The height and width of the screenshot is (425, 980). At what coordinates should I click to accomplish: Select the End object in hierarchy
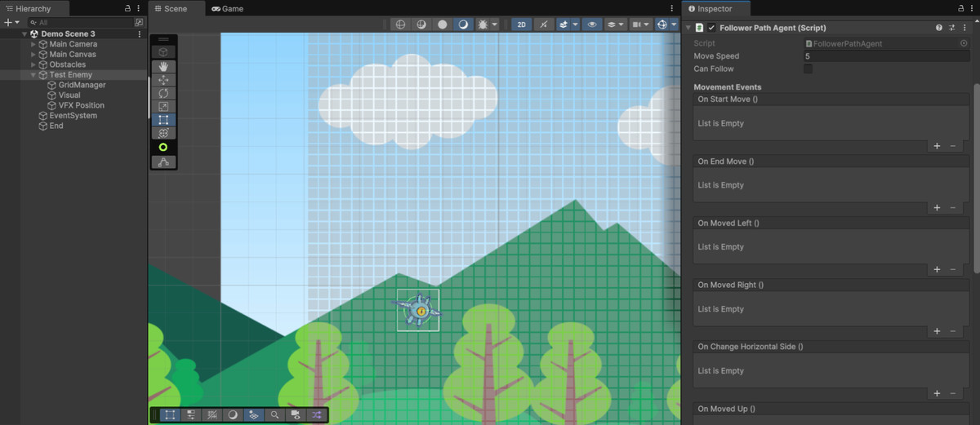pos(56,126)
